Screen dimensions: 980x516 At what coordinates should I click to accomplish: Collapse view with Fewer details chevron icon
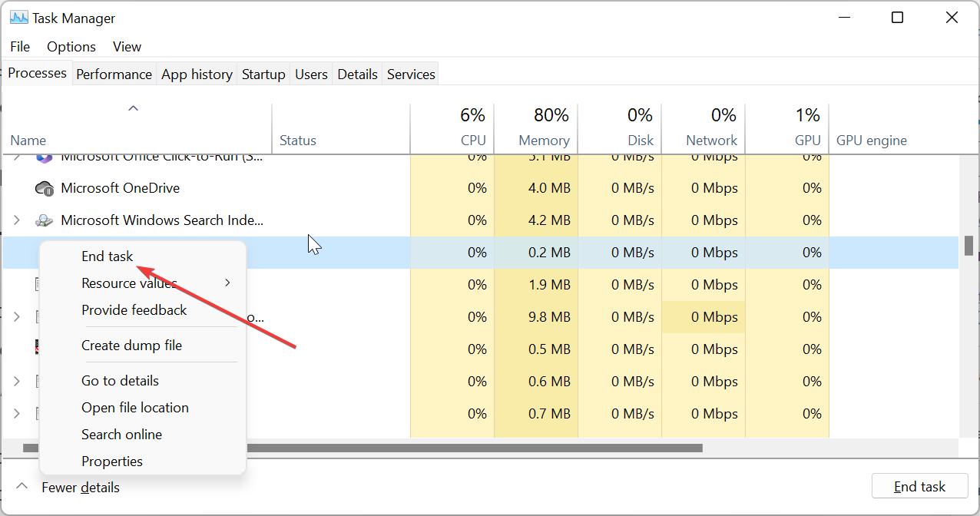(22, 487)
